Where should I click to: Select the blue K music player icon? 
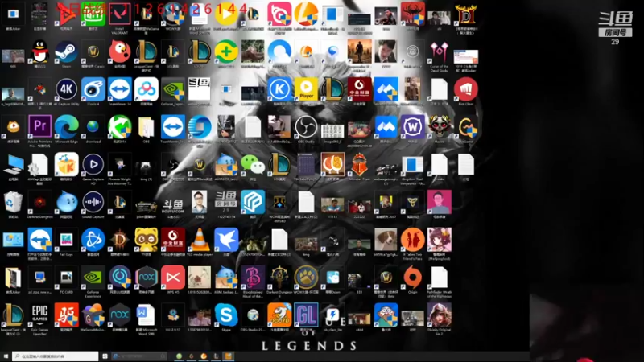click(x=279, y=89)
